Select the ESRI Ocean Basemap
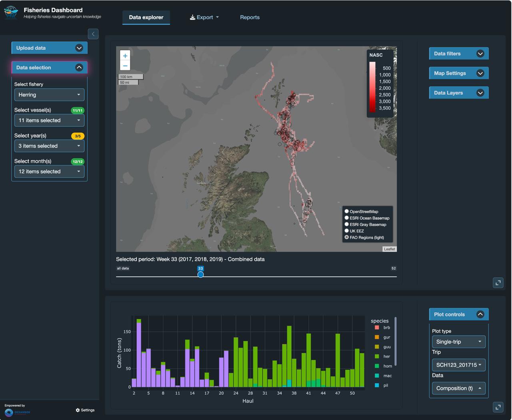Image resolution: width=512 pixels, height=420 pixels. tap(346, 217)
